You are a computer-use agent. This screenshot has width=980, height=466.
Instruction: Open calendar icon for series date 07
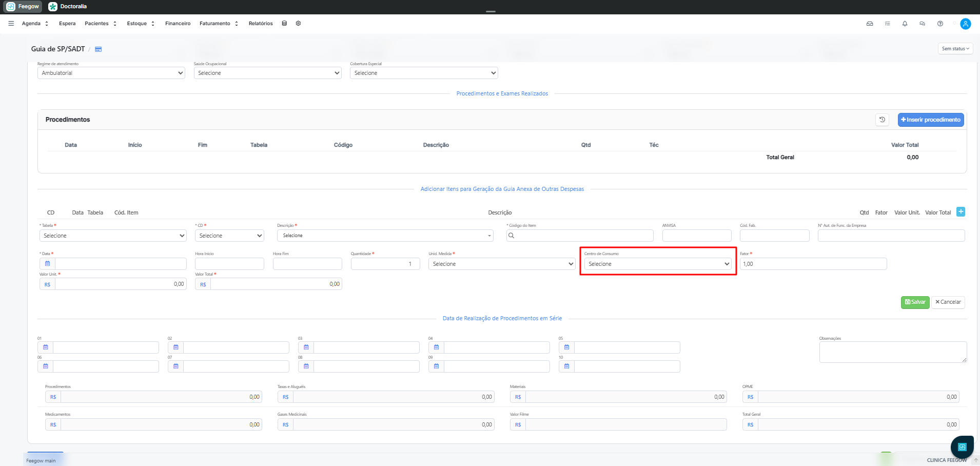(x=175, y=366)
